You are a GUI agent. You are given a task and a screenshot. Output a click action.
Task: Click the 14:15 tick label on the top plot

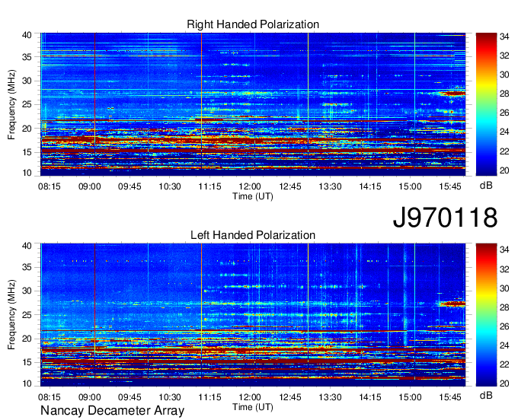[x=370, y=186]
